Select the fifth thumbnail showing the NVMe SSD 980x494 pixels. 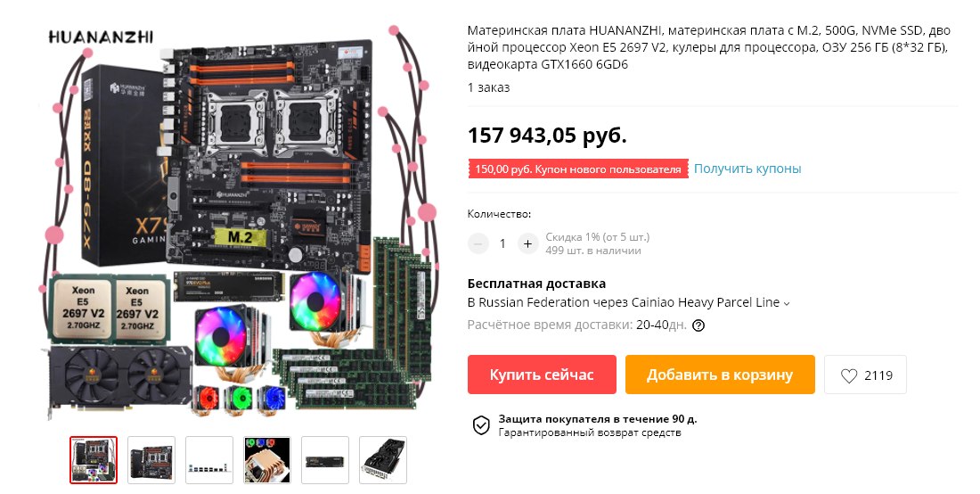[x=325, y=460]
